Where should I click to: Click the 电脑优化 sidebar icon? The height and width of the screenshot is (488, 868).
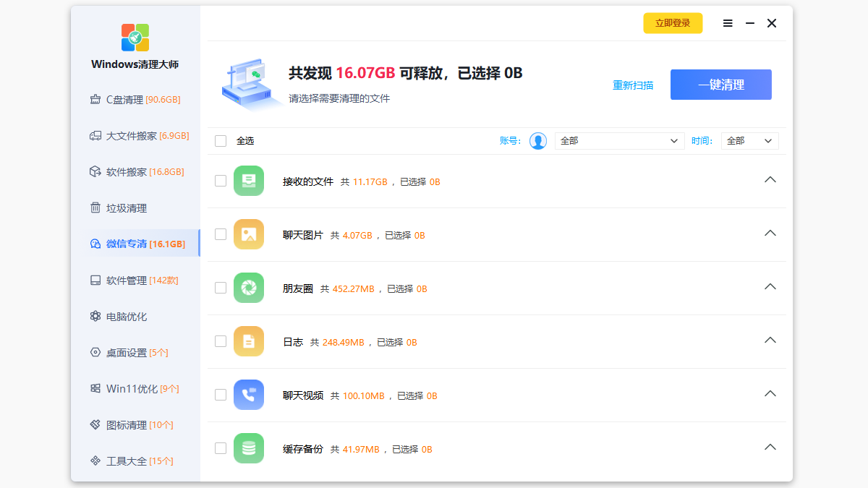click(95, 317)
